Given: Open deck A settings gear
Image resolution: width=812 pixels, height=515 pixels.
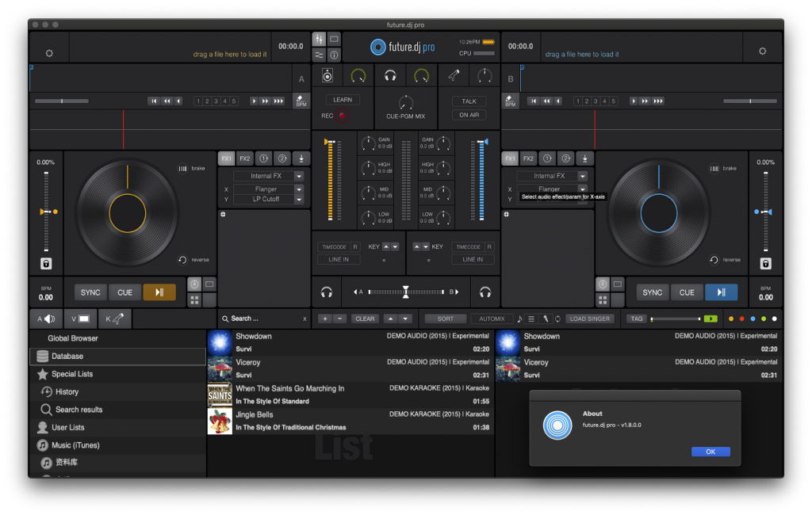Looking at the screenshot, I should tap(49, 53).
